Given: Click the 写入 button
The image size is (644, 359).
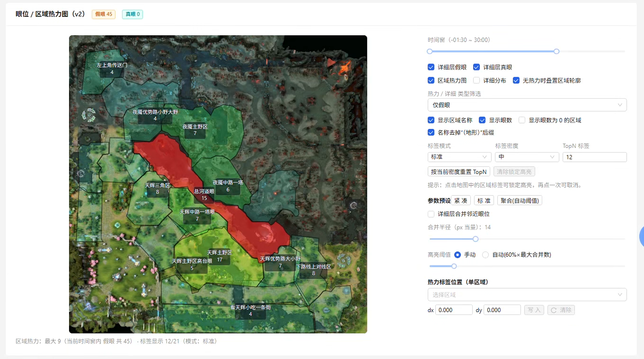Looking at the screenshot, I should (534, 310).
